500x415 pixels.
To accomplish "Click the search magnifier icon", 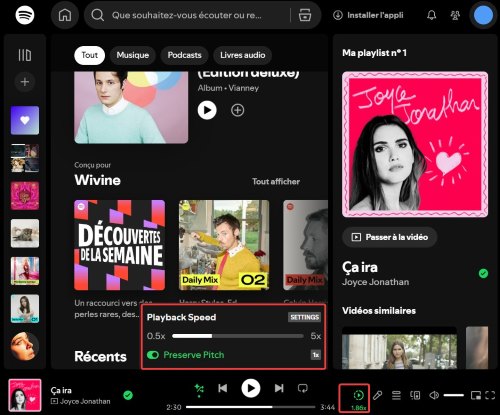I will pos(98,15).
